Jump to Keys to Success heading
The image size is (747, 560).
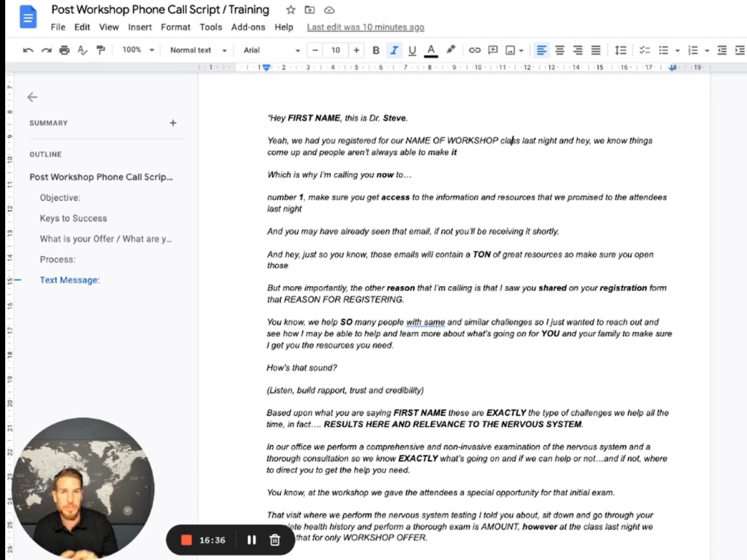(73, 218)
